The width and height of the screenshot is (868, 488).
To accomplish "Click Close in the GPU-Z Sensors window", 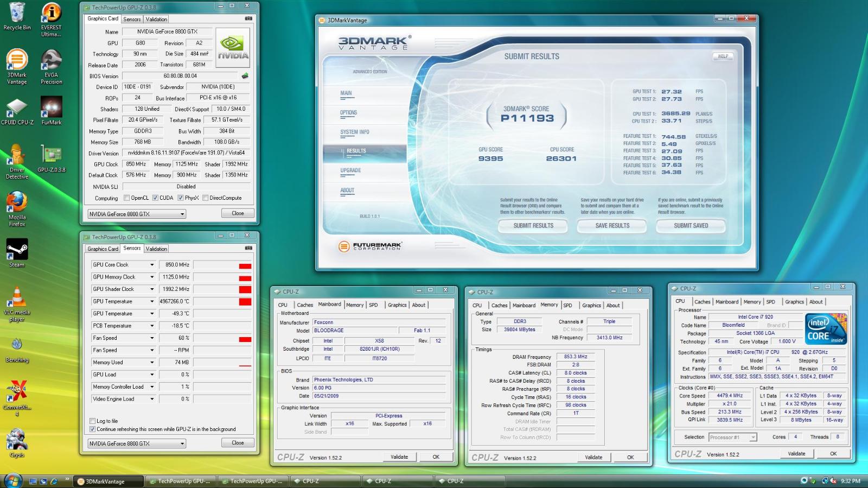I will pyautogui.click(x=238, y=443).
